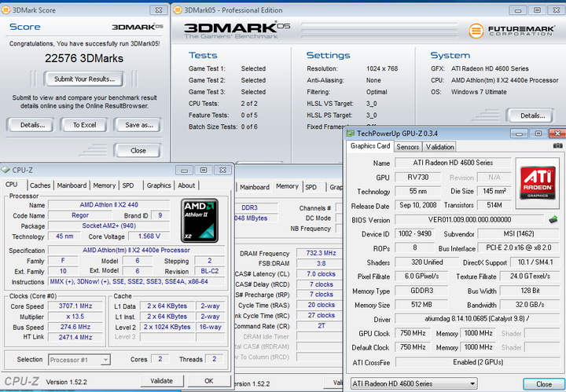
Task: Click the AMD Athlon II logo in CPU-Z
Action: click(199, 220)
